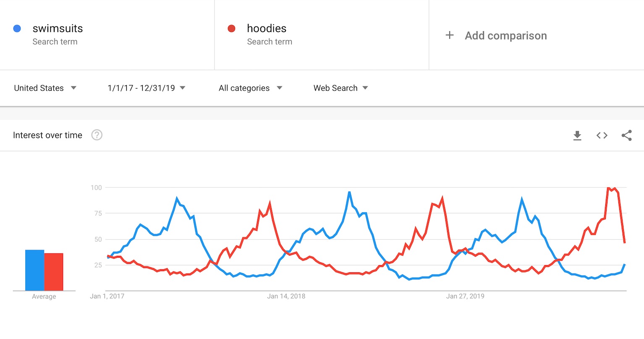The width and height of the screenshot is (644, 339).
Task: Click the Jan 27, 2019 axis label
Action: pos(465,296)
